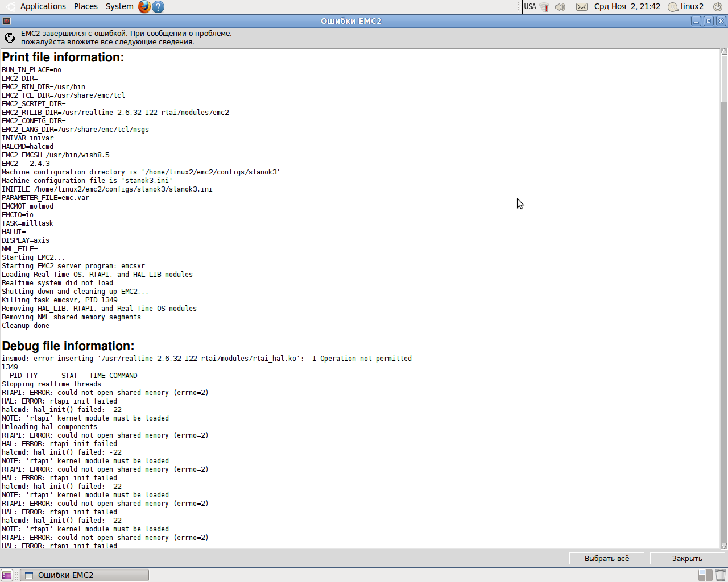Click the 'PID TTY STAT TIME COMMAND' header line

tap(73, 376)
